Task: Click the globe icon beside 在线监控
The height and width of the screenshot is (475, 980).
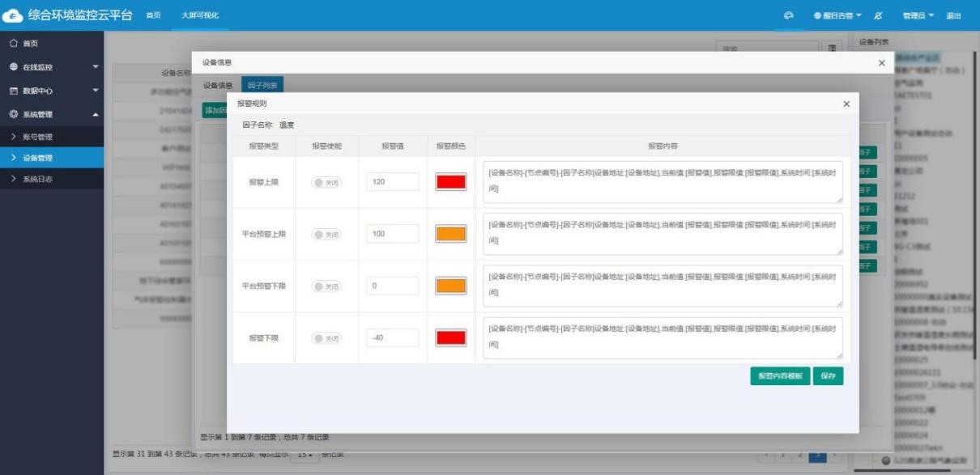Action: point(13,66)
